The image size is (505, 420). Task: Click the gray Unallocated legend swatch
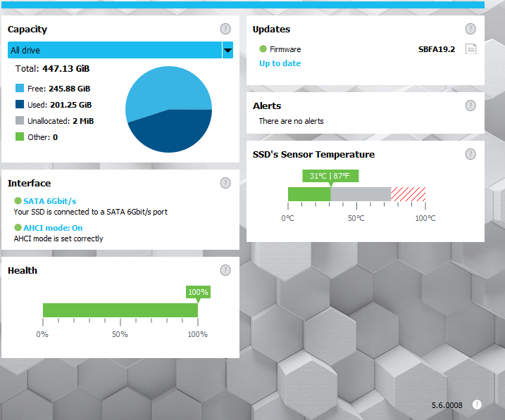click(x=20, y=120)
